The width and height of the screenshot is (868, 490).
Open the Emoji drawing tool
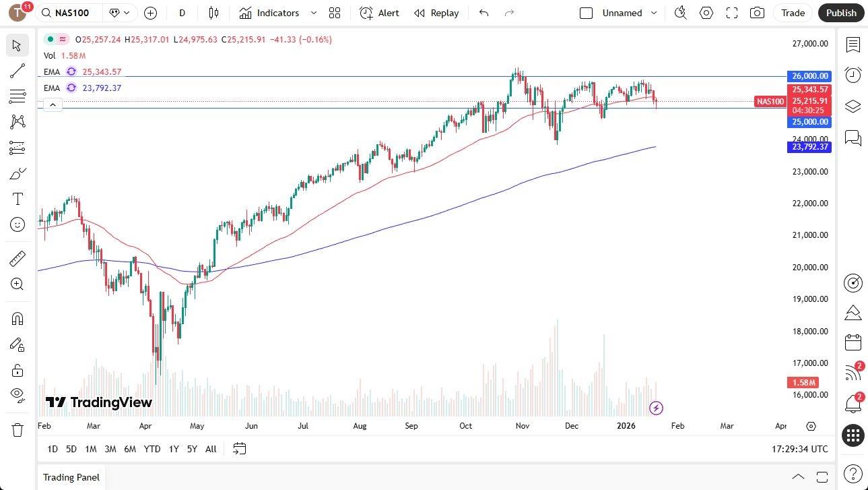tap(17, 224)
